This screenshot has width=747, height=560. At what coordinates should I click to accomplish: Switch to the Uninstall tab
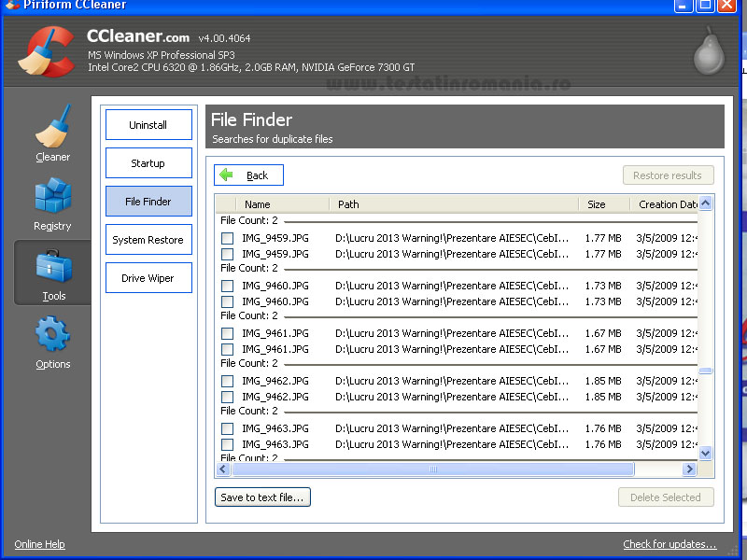tap(148, 125)
